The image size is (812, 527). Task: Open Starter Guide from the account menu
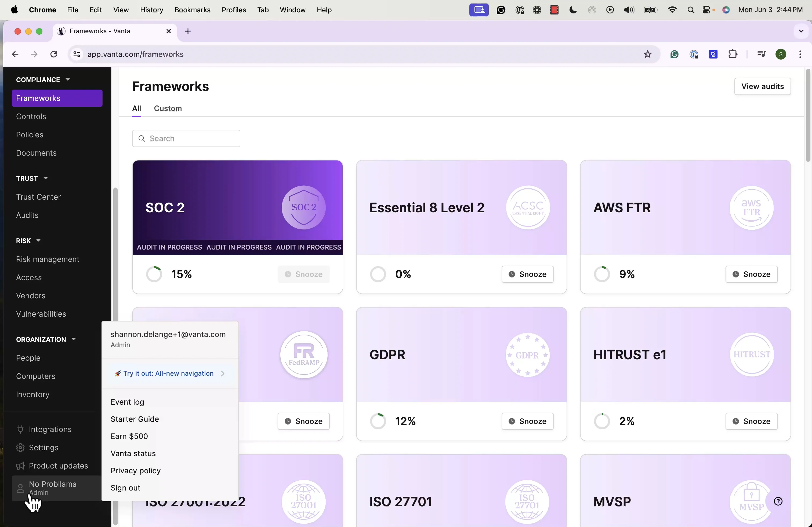135,419
